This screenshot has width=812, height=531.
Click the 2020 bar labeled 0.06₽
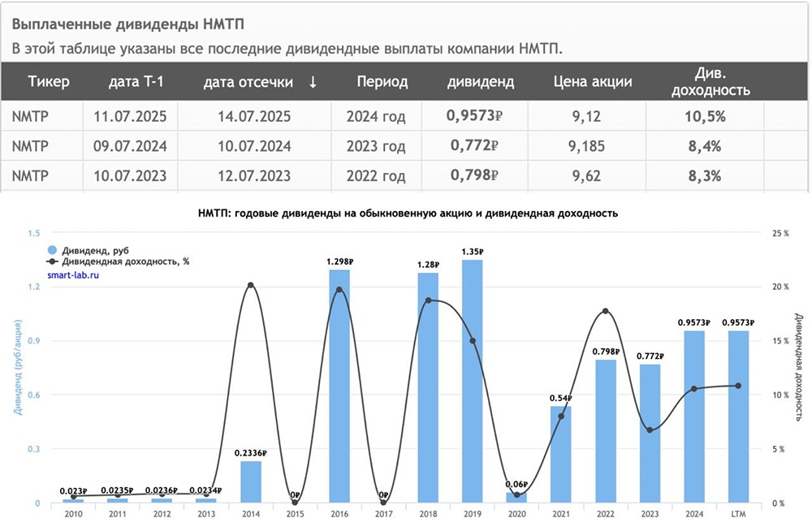tap(516, 498)
